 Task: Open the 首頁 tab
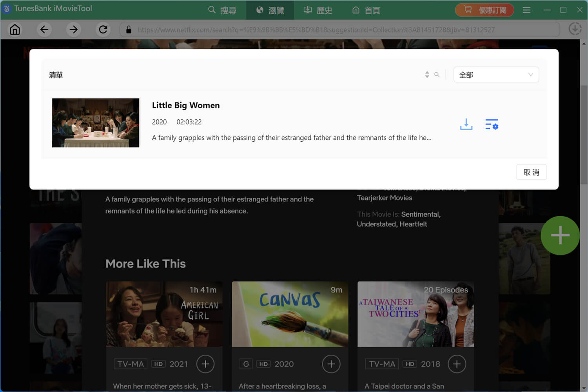(x=366, y=10)
